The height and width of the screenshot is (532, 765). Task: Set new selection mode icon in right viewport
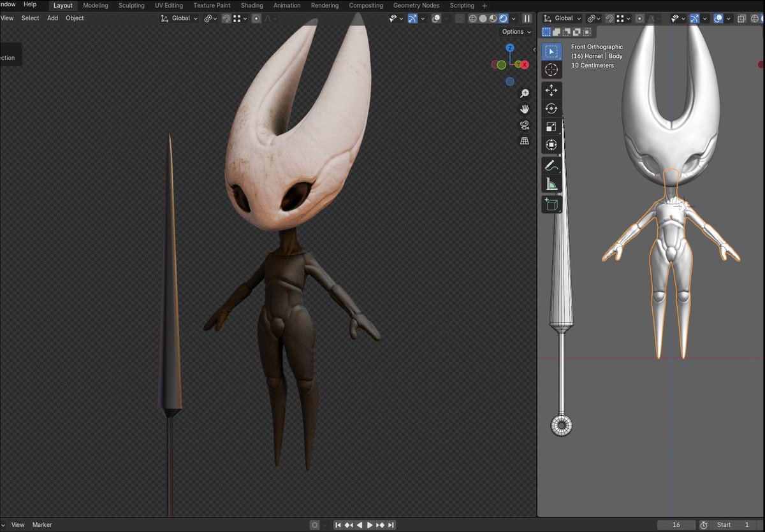point(546,32)
